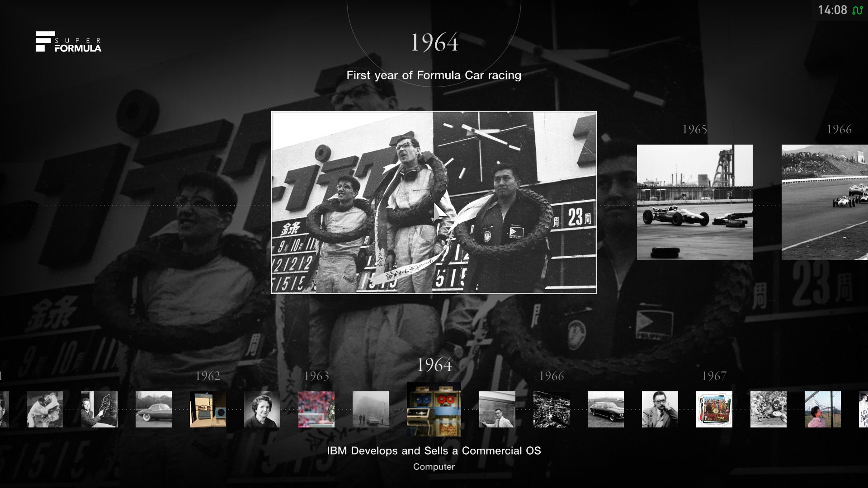The width and height of the screenshot is (868, 488).
Task: Select the colorful album cover thumbnail
Action: (714, 409)
